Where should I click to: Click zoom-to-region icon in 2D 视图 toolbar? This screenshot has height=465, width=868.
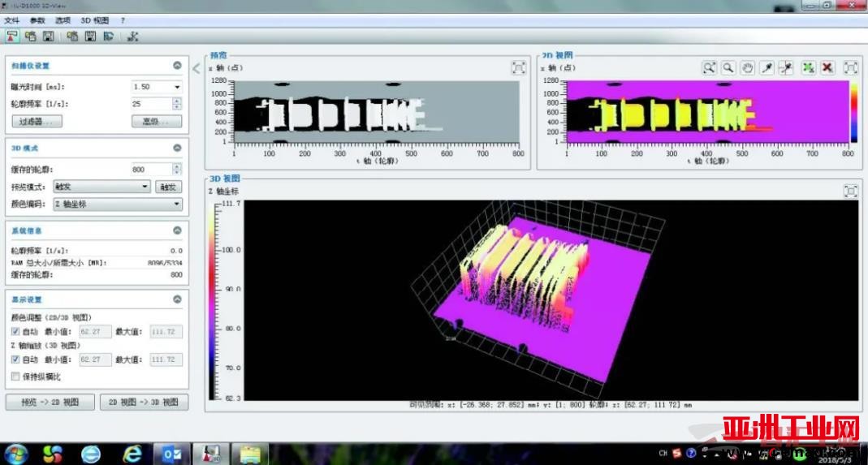(x=709, y=67)
